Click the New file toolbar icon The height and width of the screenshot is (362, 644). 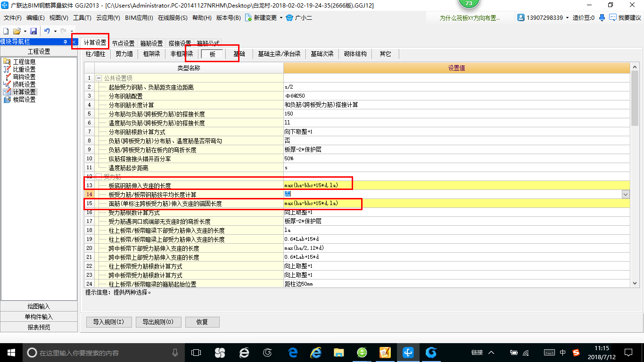point(6,31)
